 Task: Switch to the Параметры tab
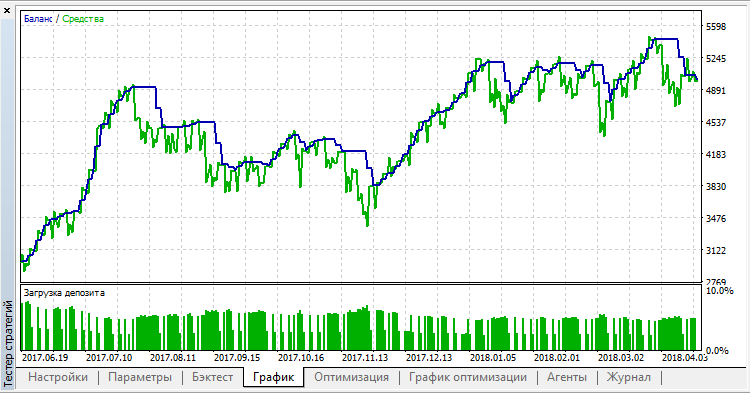point(140,377)
